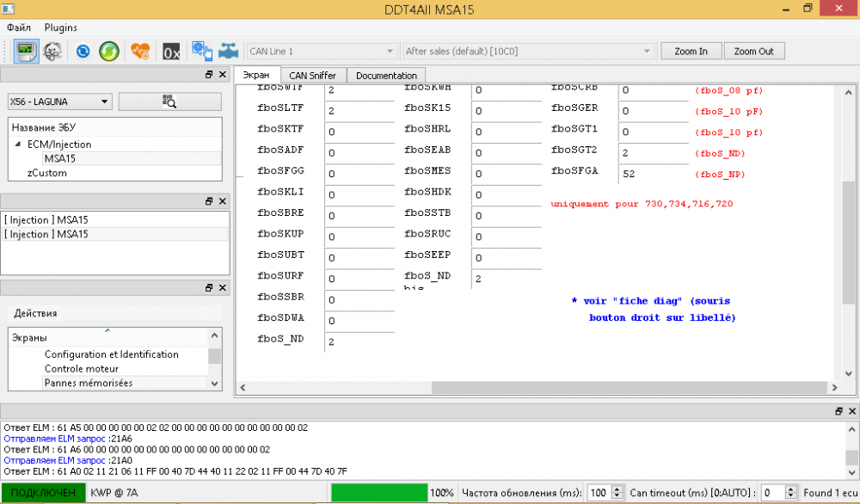Switch to the CAN Sniffer tab
This screenshot has width=860, height=504.
click(x=313, y=75)
